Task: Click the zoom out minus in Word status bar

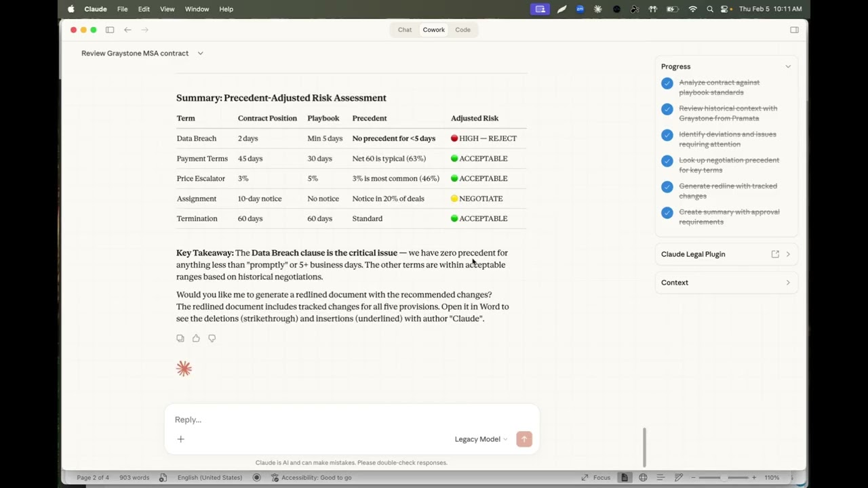Action: tap(693, 477)
